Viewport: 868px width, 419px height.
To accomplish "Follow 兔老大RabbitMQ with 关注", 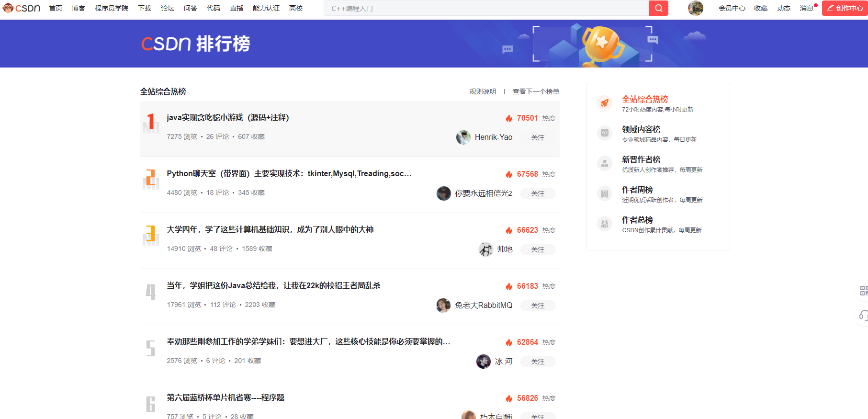I will 538,306.
